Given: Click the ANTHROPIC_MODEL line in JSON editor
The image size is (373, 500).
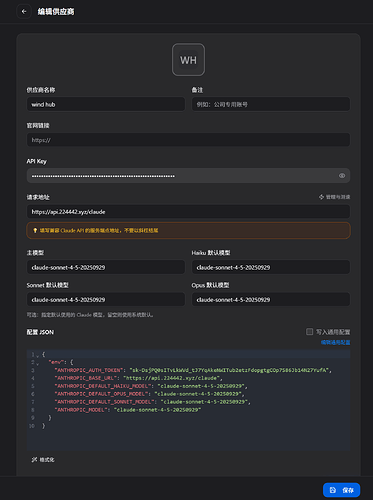Looking at the screenshot, I should pyautogui.click(x=128, y=410).
